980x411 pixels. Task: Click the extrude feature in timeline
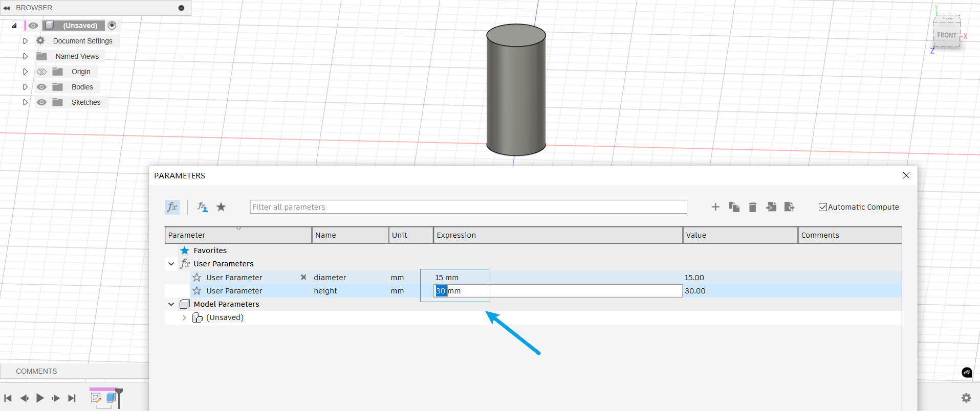coord(111,398)
